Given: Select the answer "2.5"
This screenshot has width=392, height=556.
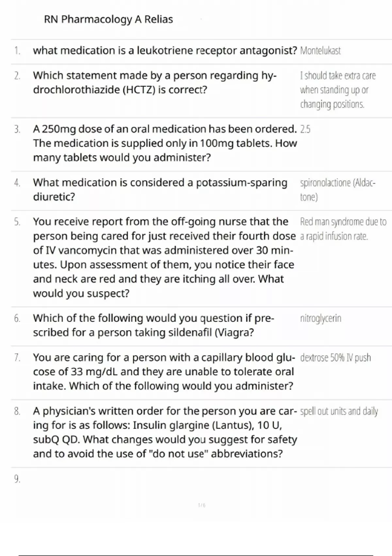Looking at the screenshot, I should tap(305, 129).
